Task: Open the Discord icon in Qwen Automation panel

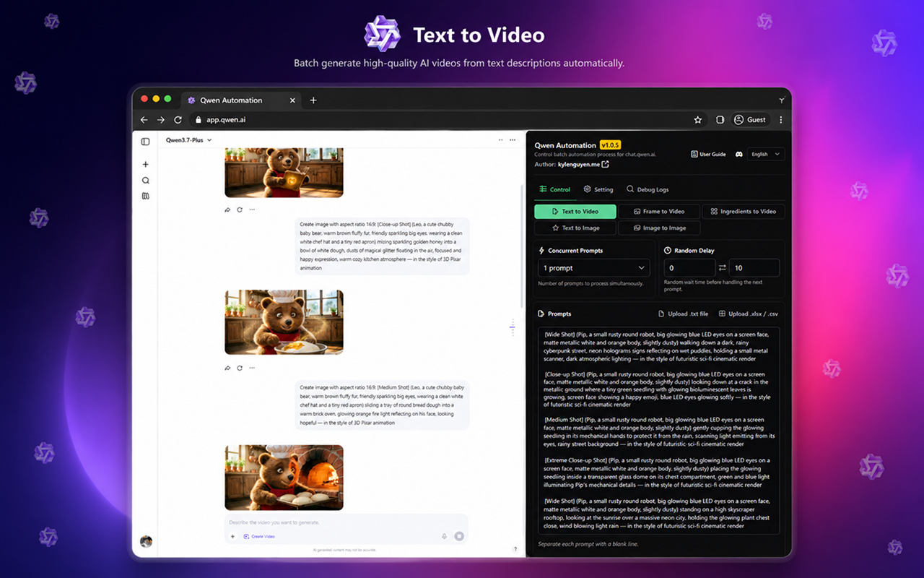Action: pyautogui.click(x=739, y=154)
